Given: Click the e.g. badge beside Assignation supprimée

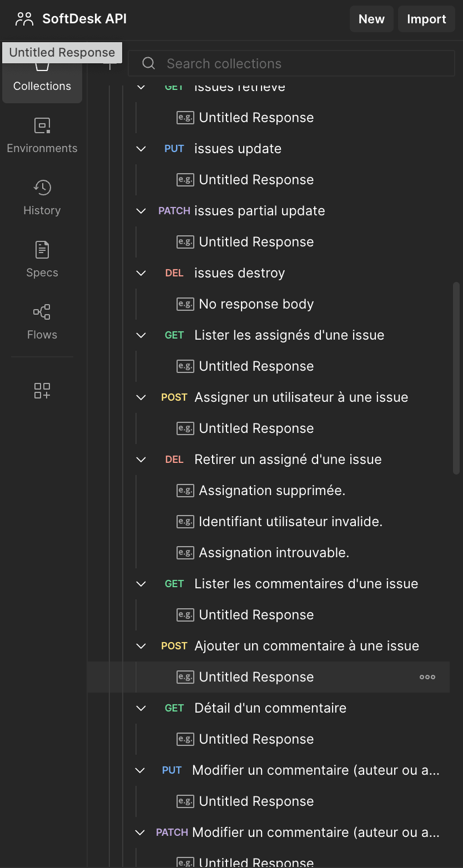Looking at the screenshot, I should pyautogui.click(x=185, y=490).
